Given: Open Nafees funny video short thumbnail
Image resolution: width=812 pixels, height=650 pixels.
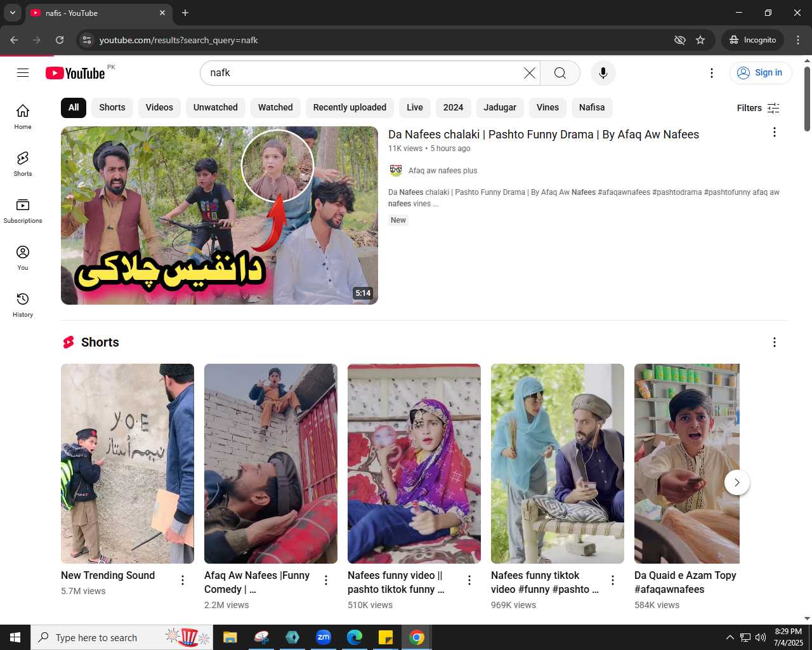Looking at the screenshot, I should (414, 463).
